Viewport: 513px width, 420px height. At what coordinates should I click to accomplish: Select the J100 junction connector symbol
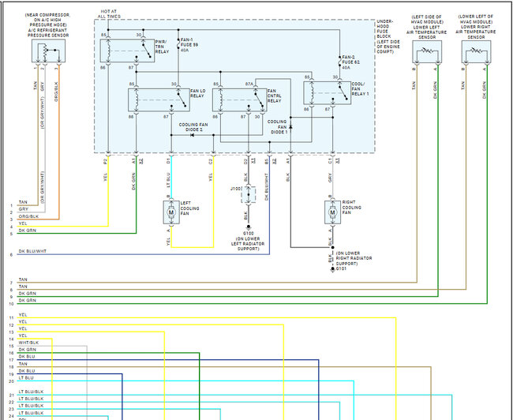click(x=249, y=194)
